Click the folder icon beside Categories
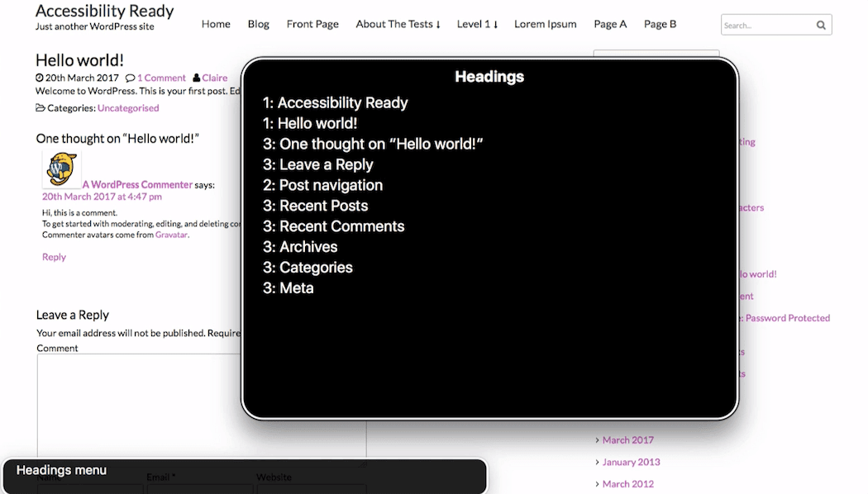The image size is (868, 494). 41,108
